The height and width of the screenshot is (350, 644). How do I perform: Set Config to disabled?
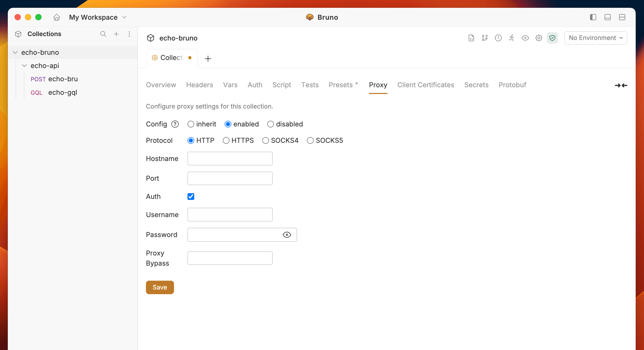[270, 124]
